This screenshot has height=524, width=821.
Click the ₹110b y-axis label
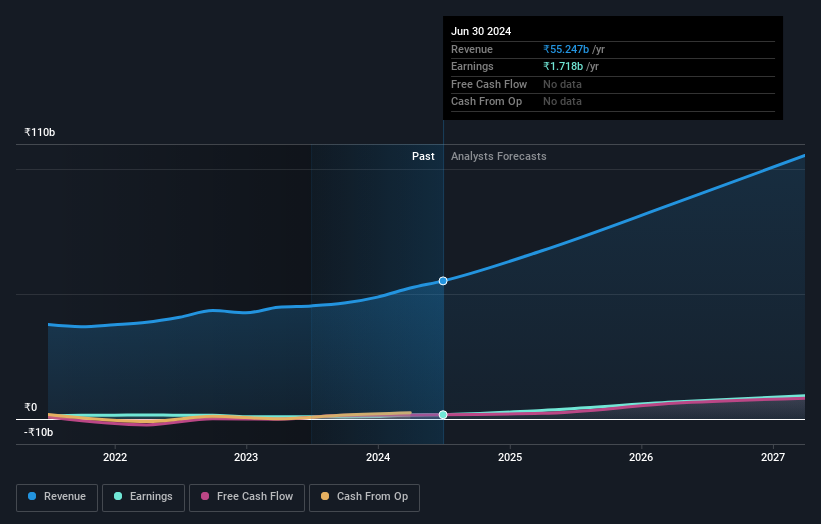pyautogui.click(x=39, y=132)
